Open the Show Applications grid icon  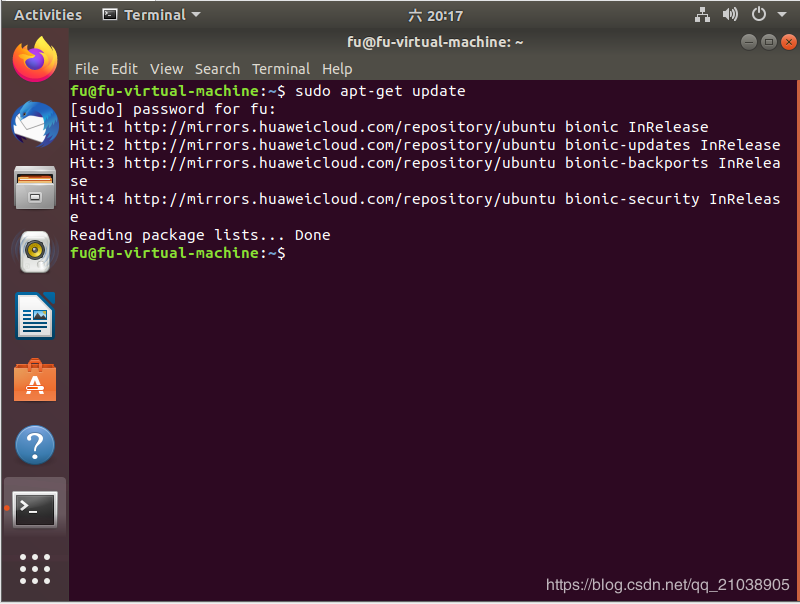[x=34, y=569]
